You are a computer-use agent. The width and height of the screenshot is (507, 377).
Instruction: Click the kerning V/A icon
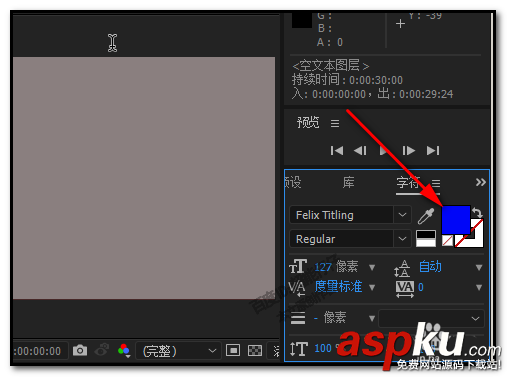(297, 288)
